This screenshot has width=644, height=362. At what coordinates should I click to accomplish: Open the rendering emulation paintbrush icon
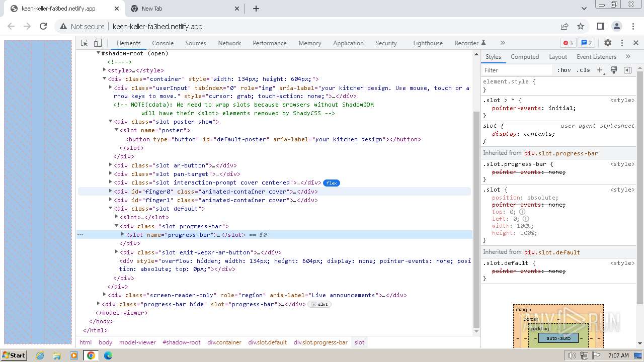click(x=614, y=70)
